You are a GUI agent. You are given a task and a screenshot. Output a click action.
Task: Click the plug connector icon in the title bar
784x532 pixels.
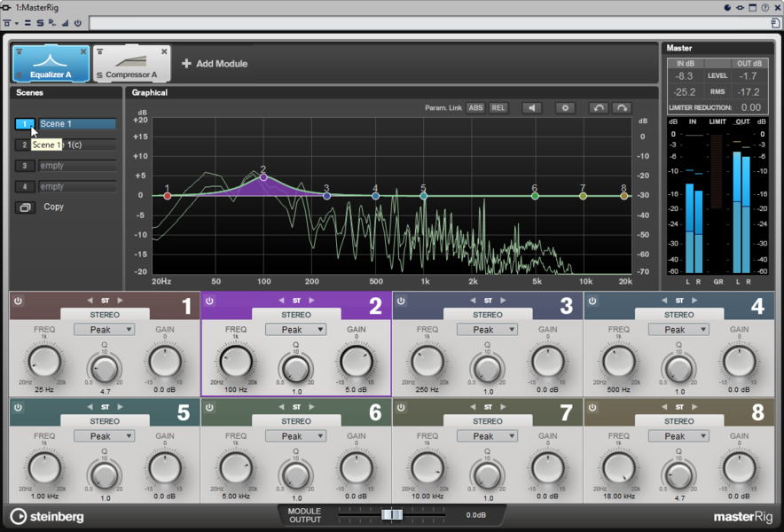click(740, 7)
